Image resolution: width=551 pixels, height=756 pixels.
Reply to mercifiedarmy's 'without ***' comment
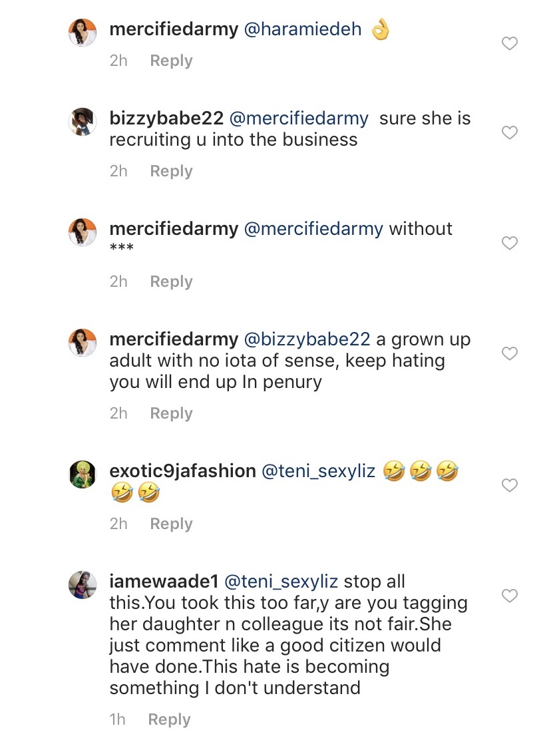tap(171, 282)
